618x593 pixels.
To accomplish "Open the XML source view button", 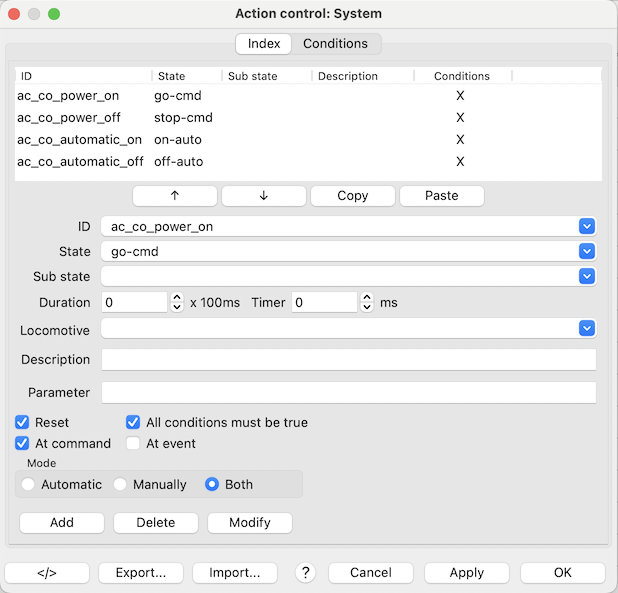I will [x=47, y=573].
